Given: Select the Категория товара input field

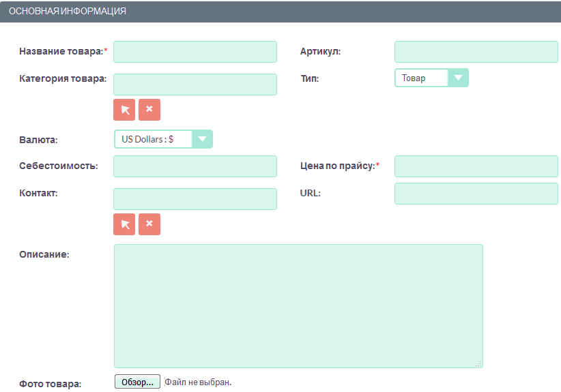Looking at the screenshot, I should pos(195,85).
